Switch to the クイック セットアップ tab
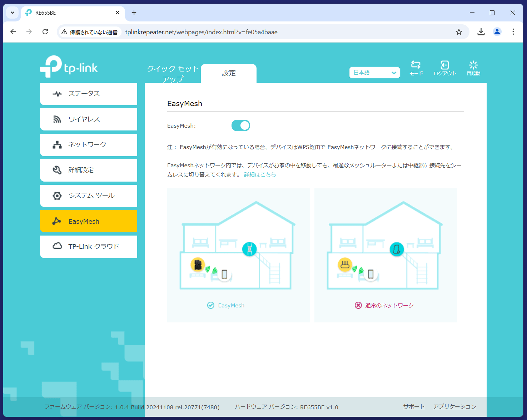The width and height of the screenshot is (527, 420). coord(173,74)
